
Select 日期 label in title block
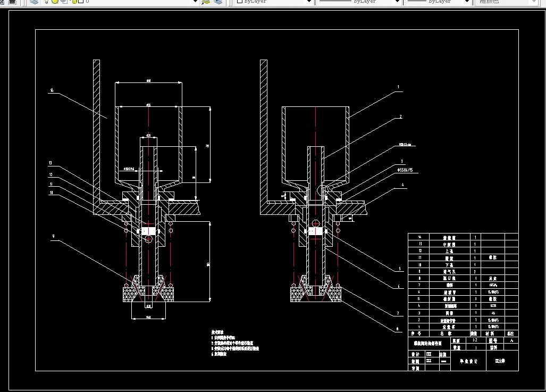click(442, 354)
